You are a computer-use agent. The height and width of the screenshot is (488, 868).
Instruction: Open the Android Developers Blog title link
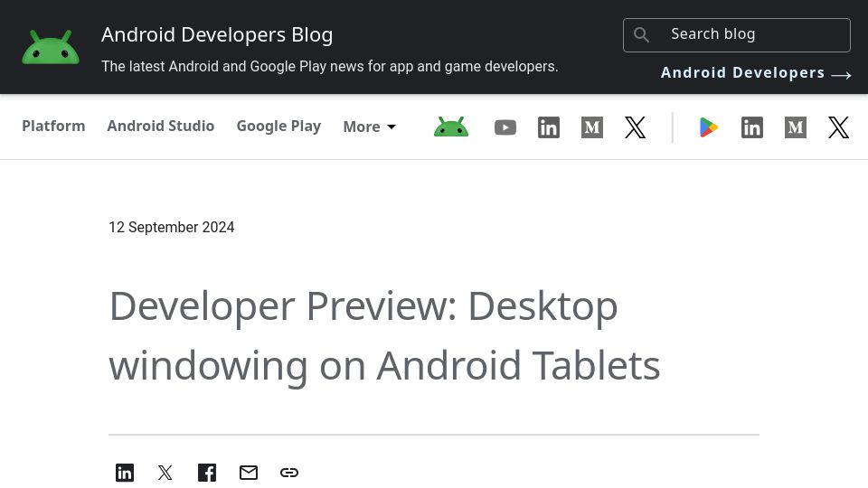tap(217, 34)
